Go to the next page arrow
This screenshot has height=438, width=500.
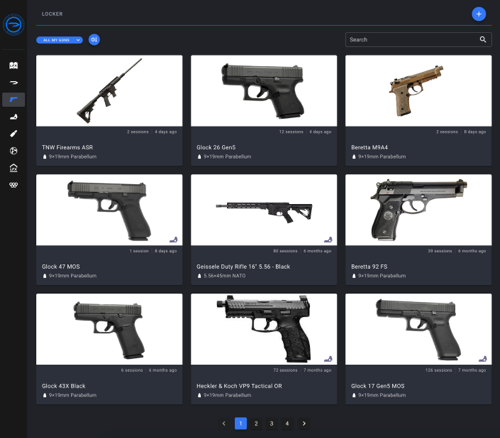[304, 423]
